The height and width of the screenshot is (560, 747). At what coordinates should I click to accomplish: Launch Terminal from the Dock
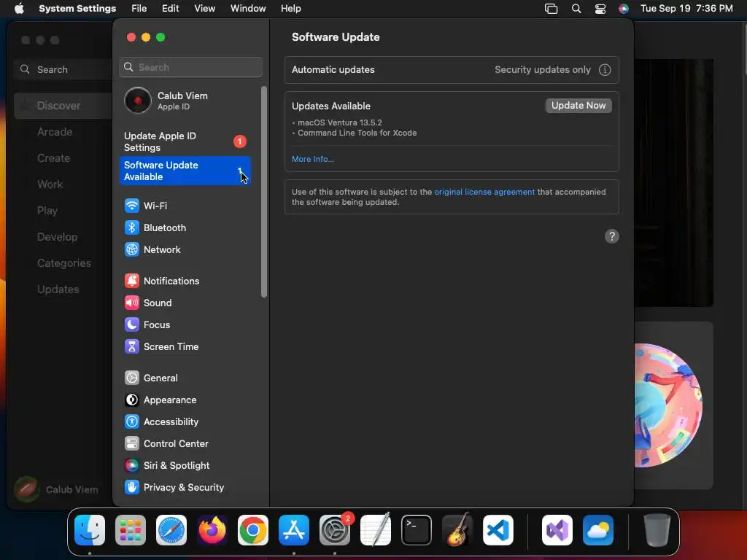click(x=417, y=530)
